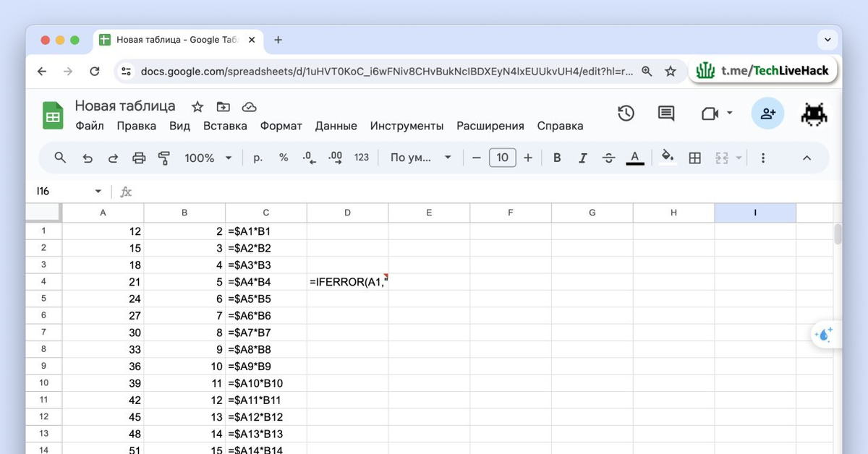Open the comments panel icon
The width and height of the screenshot is (868, 454).
pyautogui.click(x=665, y=113)
